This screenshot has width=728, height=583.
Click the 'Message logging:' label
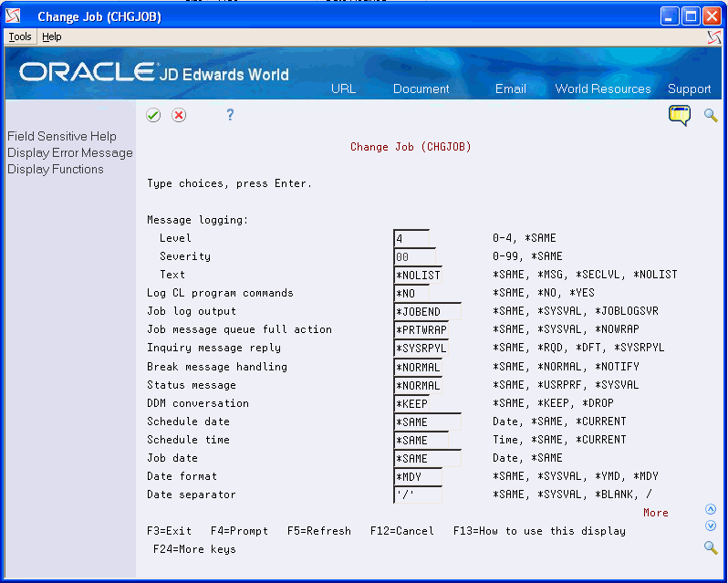(198, 220)
